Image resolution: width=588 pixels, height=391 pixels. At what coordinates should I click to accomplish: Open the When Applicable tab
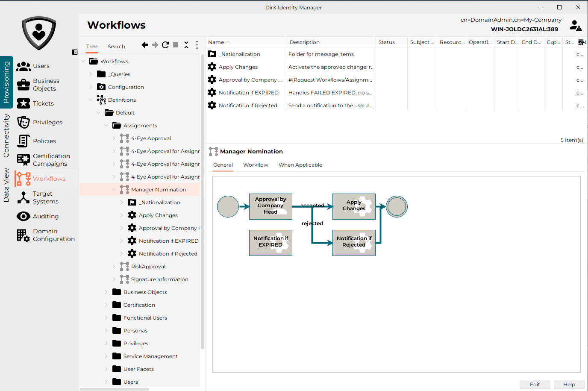(x=300, y=165)
